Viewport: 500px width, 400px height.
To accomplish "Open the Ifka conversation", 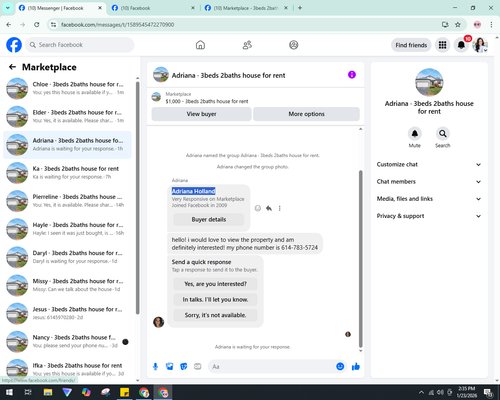I will click(67, 369).
